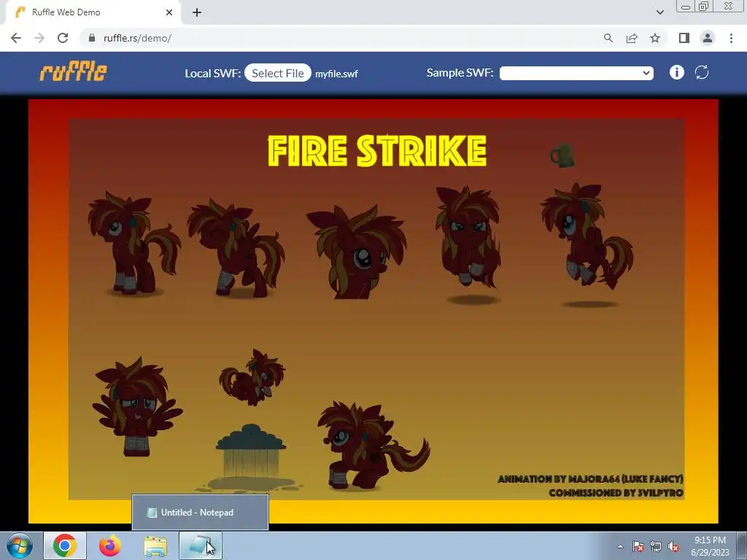747x560 pixels.
Task: Toggle the browser side panel icon
Action: click(684, 38)
